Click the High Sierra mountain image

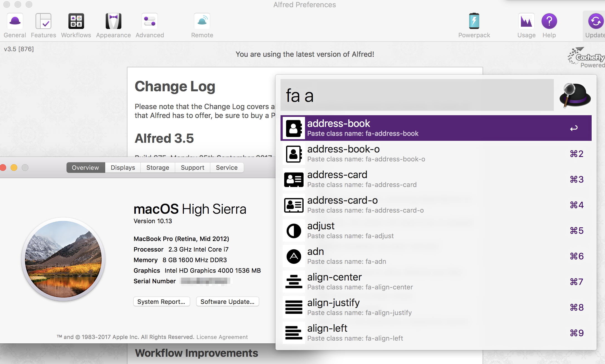[63, 259]
